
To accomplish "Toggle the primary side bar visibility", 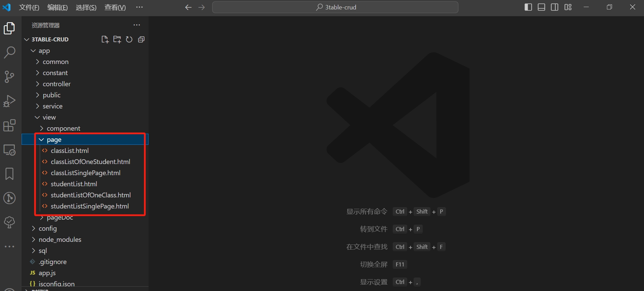I will click(528, 7).
